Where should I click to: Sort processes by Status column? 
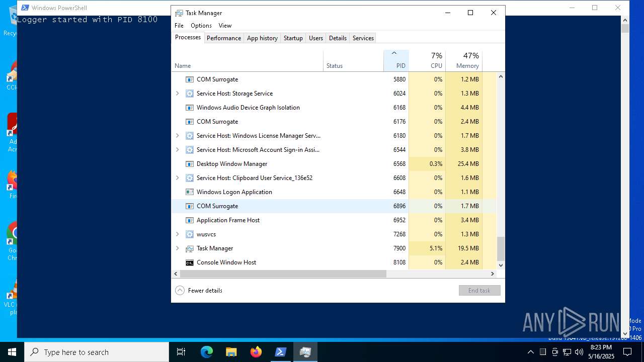click(353, 60)
